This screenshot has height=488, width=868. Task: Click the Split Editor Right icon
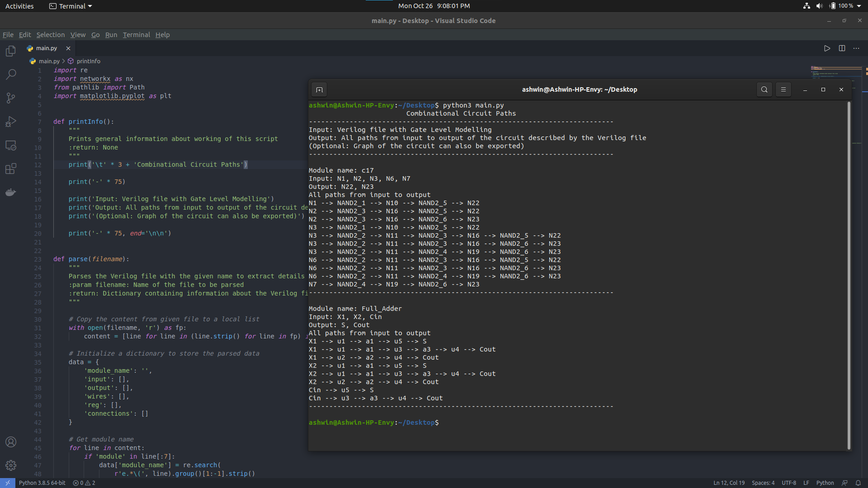(x=842, y=48)
